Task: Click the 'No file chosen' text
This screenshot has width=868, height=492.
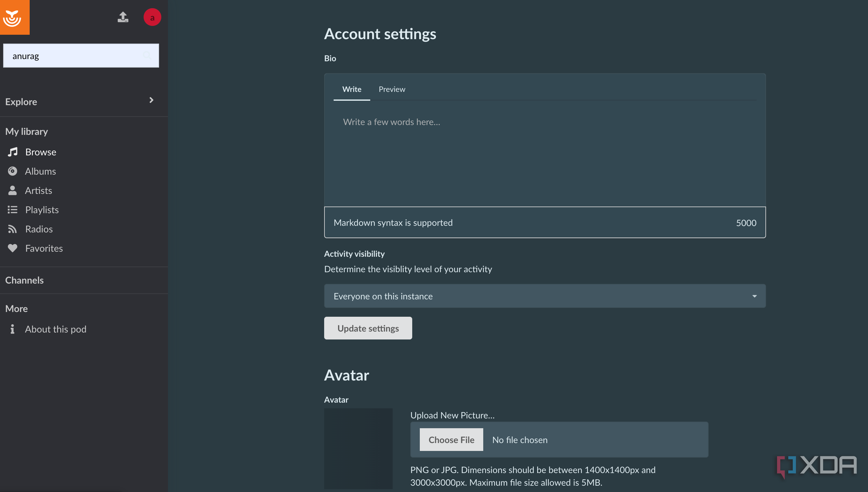Action: pyautogui.click(x=520, y=440)
